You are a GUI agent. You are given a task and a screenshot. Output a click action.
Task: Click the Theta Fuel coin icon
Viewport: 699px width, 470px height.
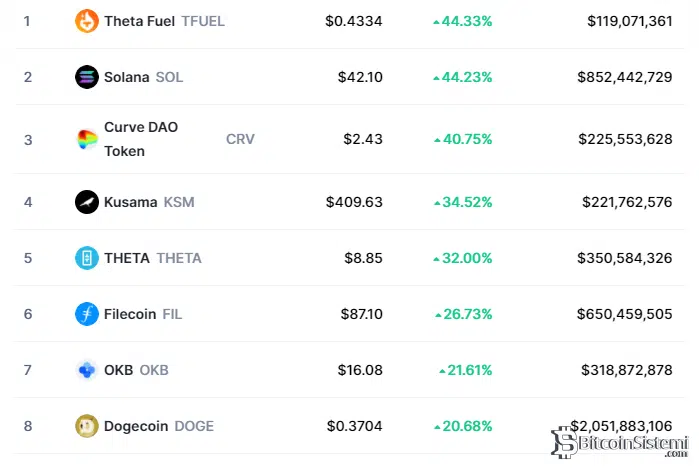87,20
